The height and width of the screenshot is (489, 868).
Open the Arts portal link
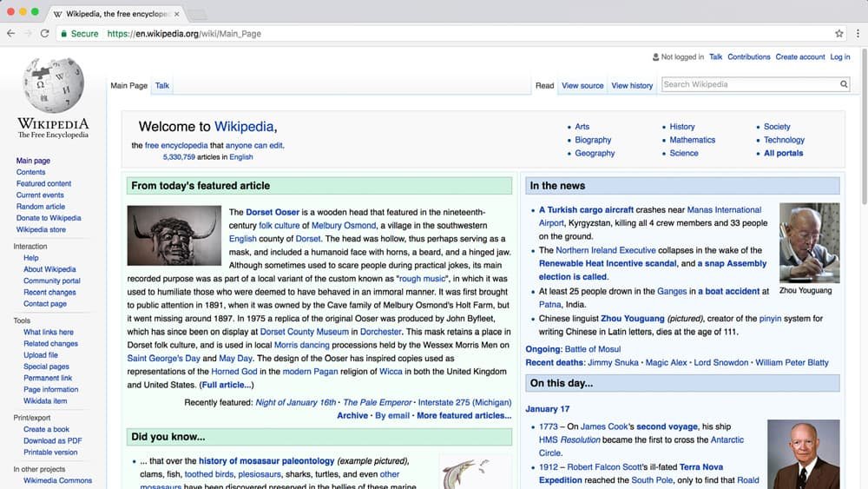pos(582,127)
